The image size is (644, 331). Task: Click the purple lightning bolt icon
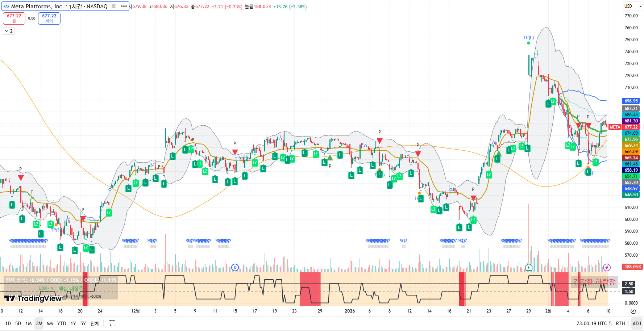point(607,268)
